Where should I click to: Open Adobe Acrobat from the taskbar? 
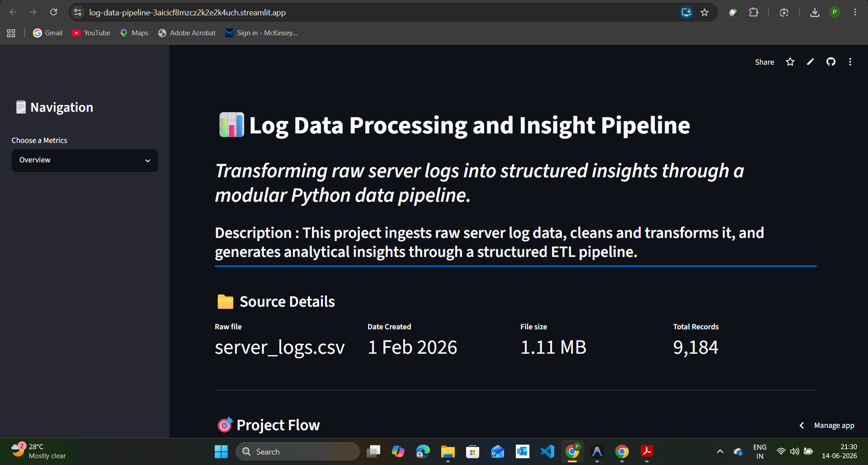coord(647,451)
